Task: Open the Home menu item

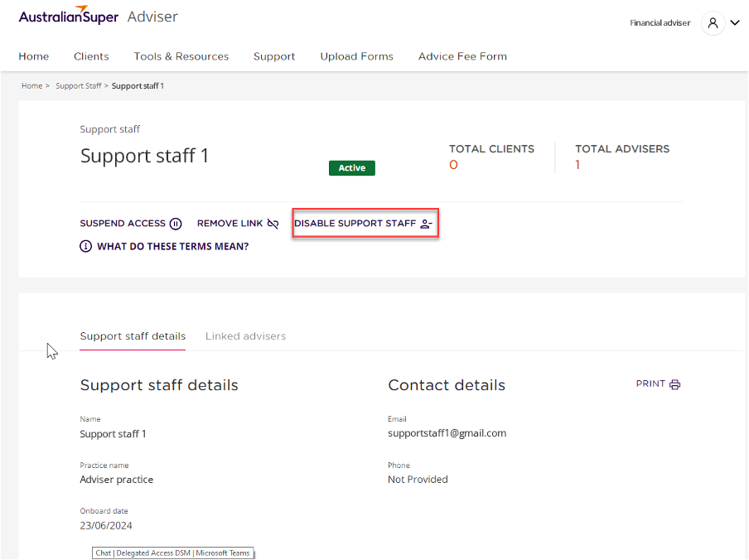Action: 34,56
